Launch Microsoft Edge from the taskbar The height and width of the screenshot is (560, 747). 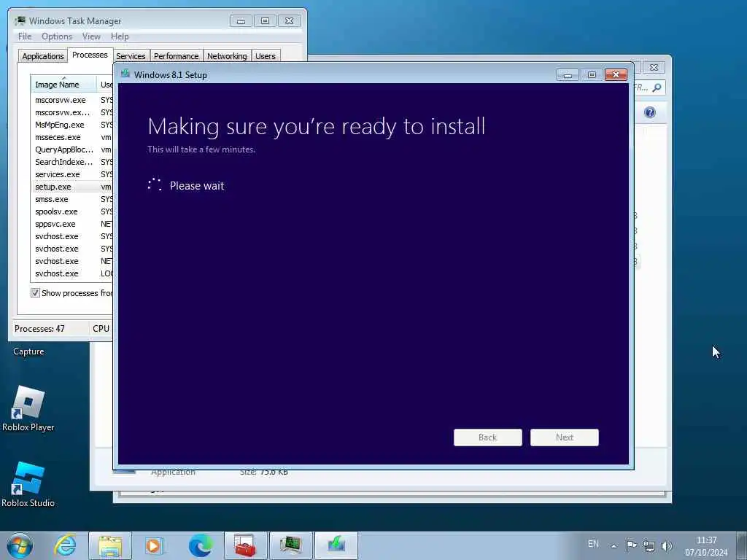(201, 545)
